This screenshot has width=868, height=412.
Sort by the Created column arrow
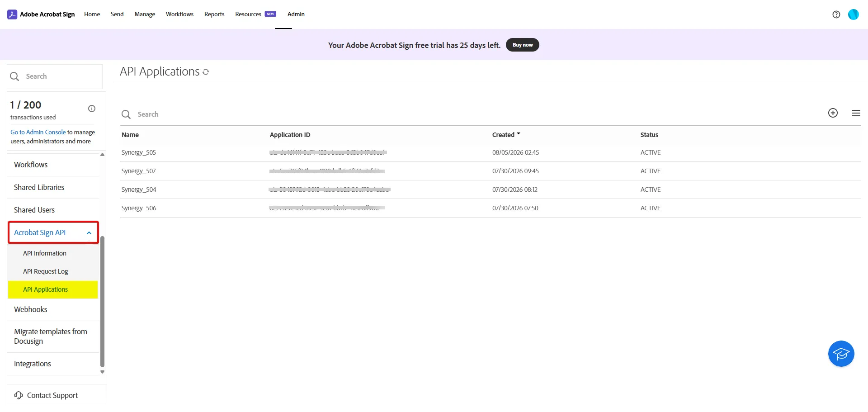[x=519, y=134]
